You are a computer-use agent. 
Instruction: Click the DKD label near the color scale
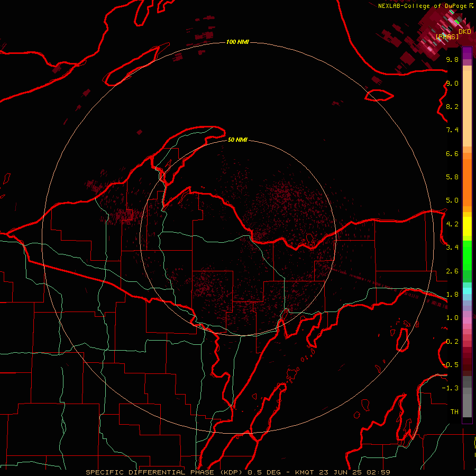click(x=464, y=32)
